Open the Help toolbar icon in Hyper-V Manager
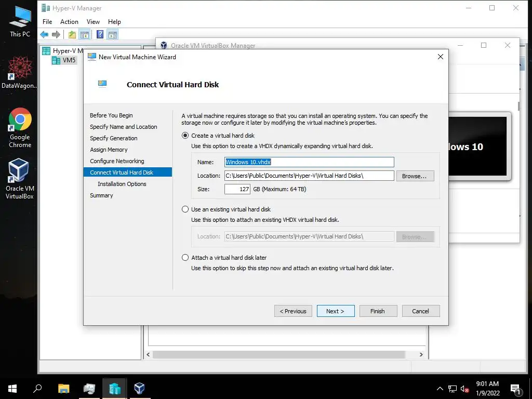 coord(100,34)
